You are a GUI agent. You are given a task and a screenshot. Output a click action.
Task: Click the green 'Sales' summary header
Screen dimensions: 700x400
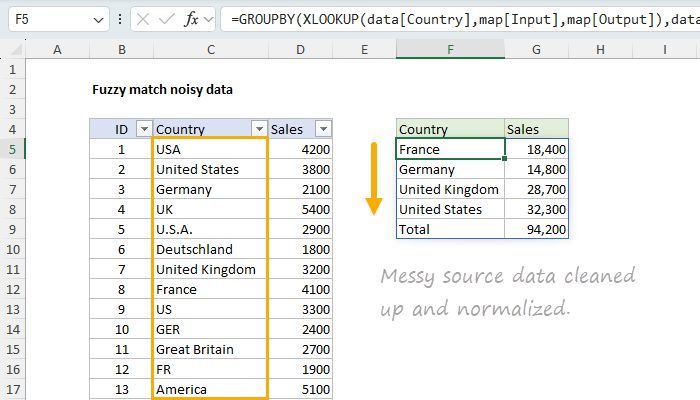(536, 129)
